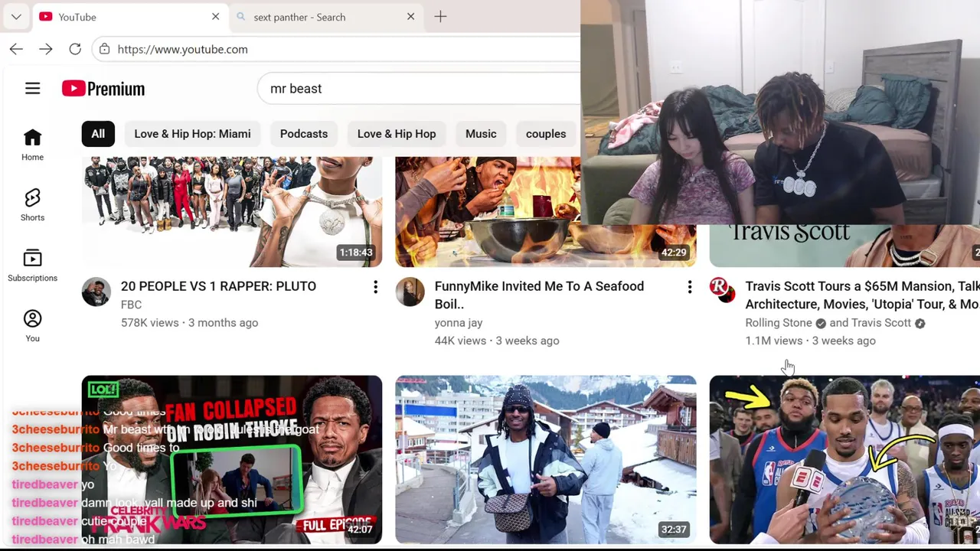The image size is (980, 551).
Task: Open the snowy village video thumbnail
Action: (x=546, y=459)
